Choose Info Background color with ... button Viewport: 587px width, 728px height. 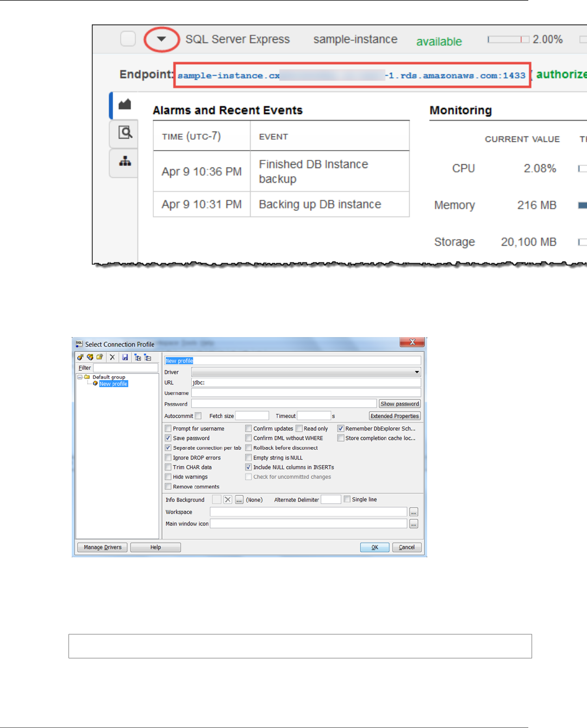(x=239, y=500)
